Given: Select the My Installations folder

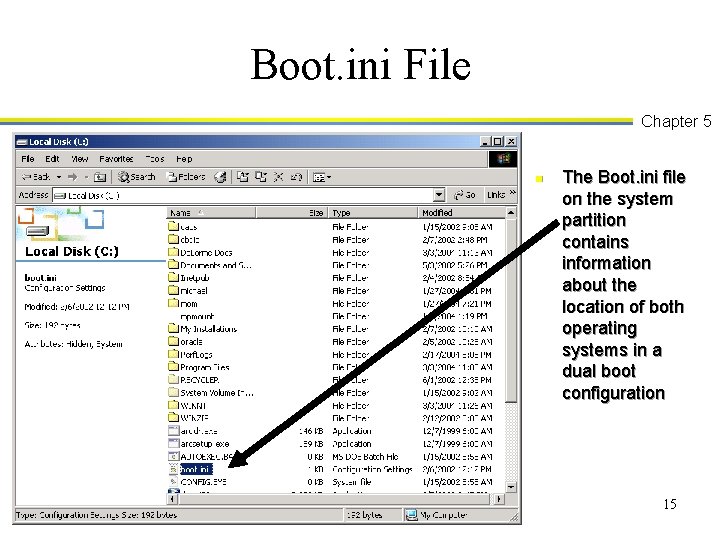Looking at the screenshot, I should pos(202,329).
